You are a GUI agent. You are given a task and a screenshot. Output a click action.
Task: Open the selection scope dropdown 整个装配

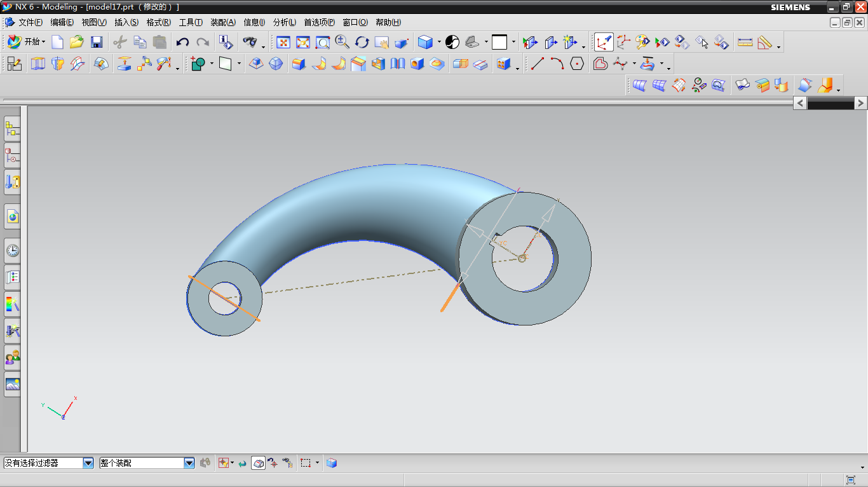(x=147, y=463)
